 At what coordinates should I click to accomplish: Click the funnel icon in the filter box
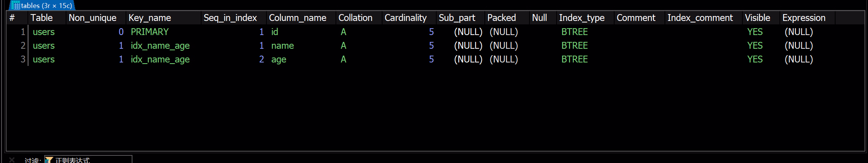coord(49,160)
